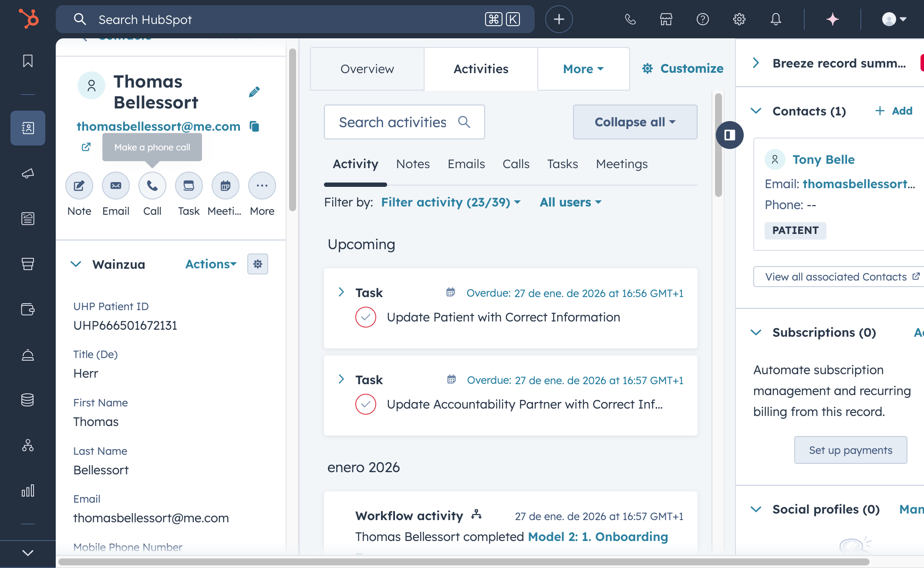924x568 pixels.
Task: Schedule a Meeting with the calendar icon
Action: click(226, 186)
